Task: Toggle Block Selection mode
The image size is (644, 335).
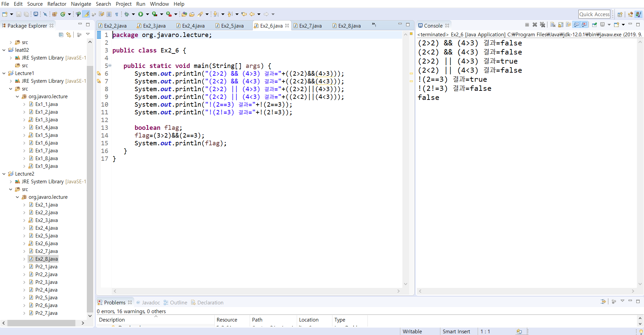Action: 109,14
